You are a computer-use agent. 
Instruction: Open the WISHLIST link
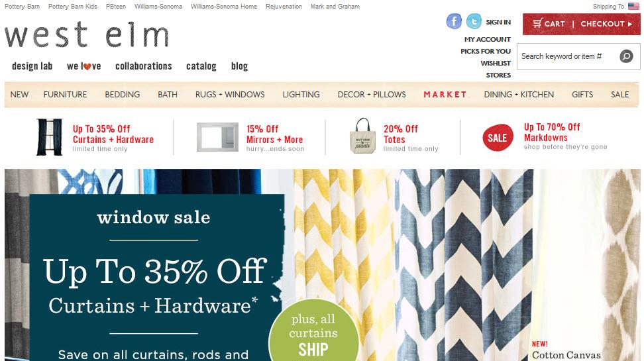point(496,63)
